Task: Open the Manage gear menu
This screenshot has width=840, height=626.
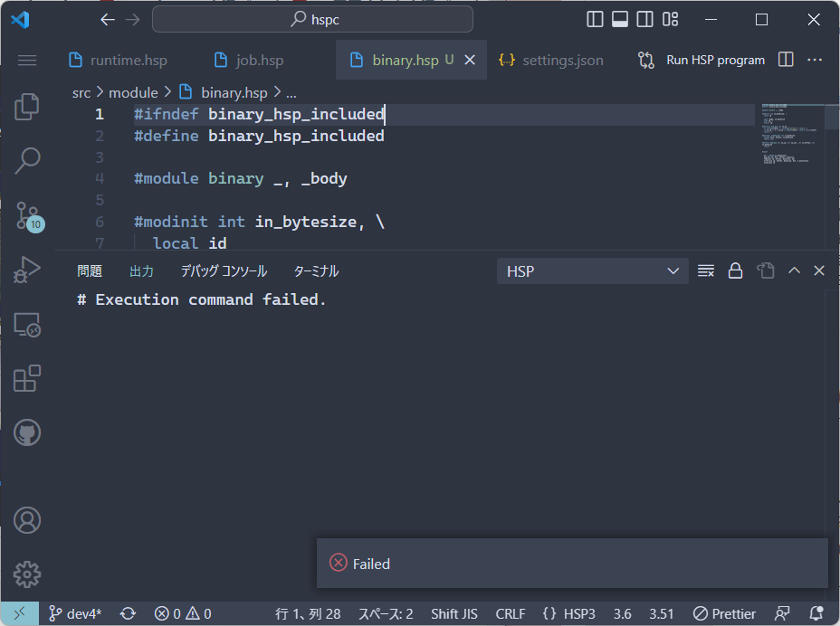Action: tap(27, 574)
